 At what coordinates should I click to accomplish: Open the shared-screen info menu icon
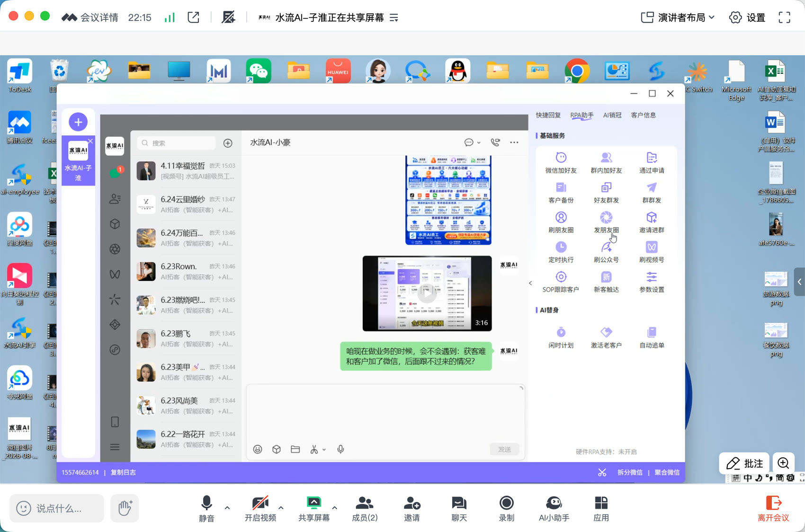click(x=394, y=18)
